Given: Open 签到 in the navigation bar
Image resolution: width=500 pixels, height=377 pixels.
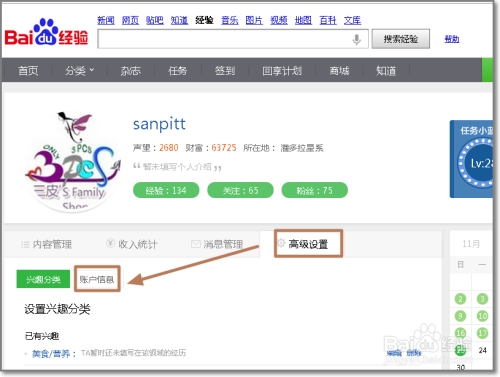Looking at the screenshot, I should point(225,71).
